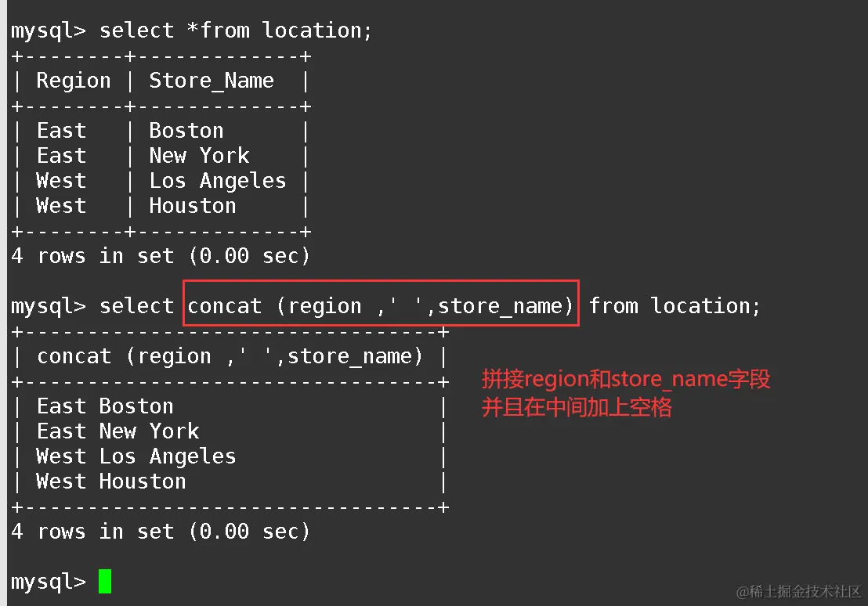
Task: Click the "4 rows in set" message under first table
Action: click(161, 256)
